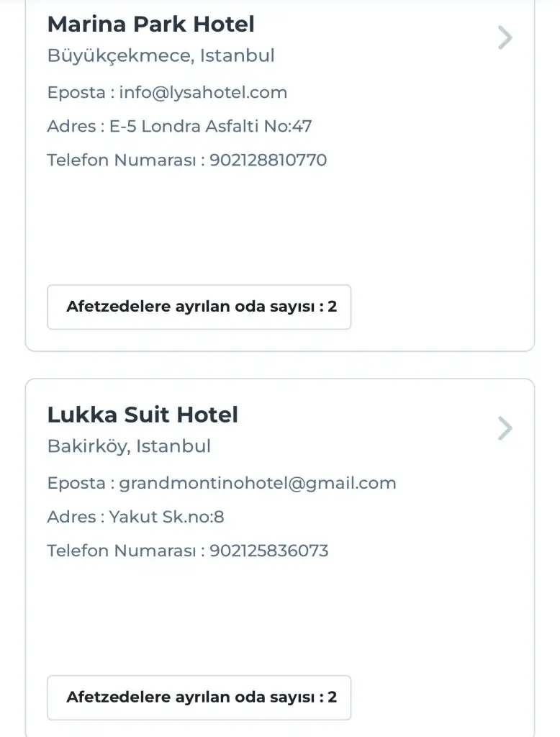Image resolution: width=560 pixels, height=737 pixels.
Task: Tap the Eposta label in Marina Park card
Action: click(x=76, y=93)
